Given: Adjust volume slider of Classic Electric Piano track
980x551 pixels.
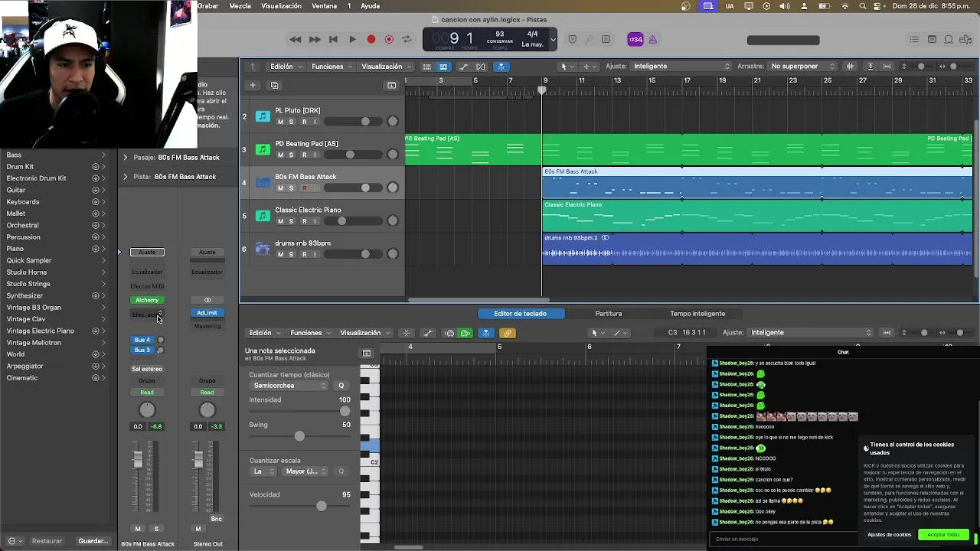Looking at the screenshot, I should click(354, 221).
